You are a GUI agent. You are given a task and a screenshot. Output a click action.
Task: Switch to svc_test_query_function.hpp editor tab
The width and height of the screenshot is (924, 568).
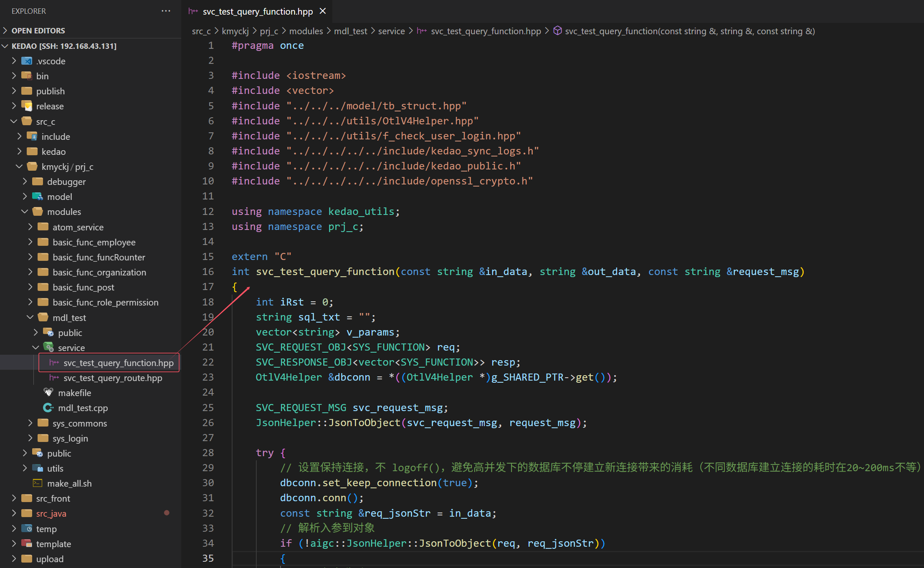click(x=257, y=12)
